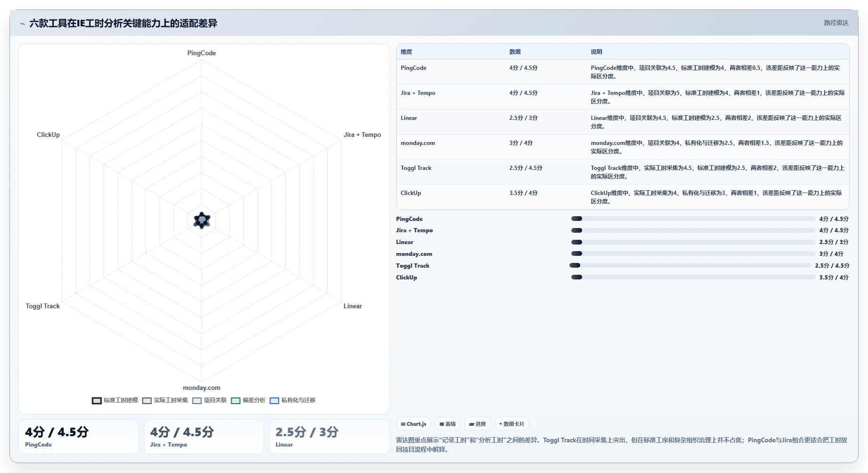Screen dimensions: 868x473
Task: Select the PingCode table row name
Action: 413,68
